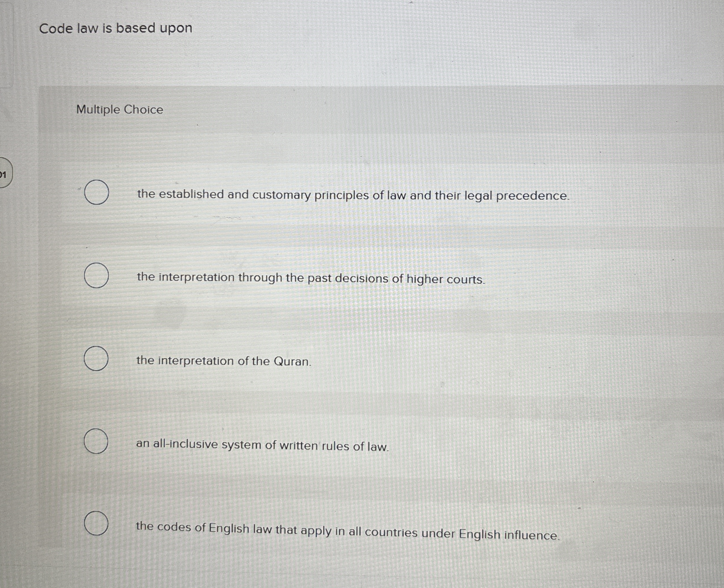Viewport: 724px width, 588px height.
Task: Click the 'Multiple Choice' label
Action: coord(119,109)
